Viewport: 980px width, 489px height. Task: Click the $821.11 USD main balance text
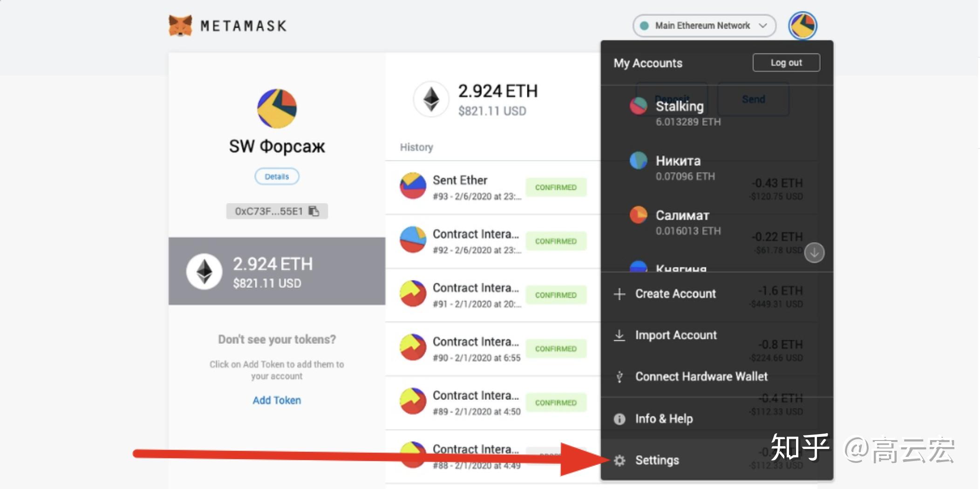(x=492, y=111)
